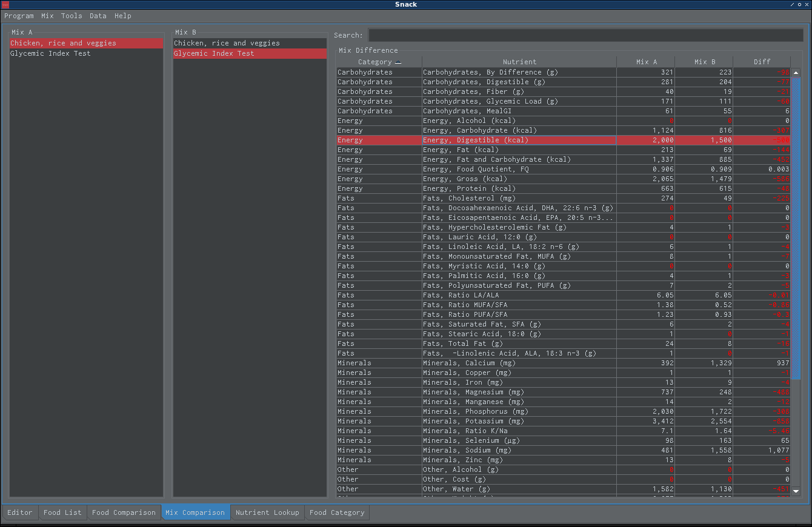Select Energy, Fat and Carbohydrate (kcal) row
Image resolution: width=812 pixels, height=527 pixels.
[563, 159]
